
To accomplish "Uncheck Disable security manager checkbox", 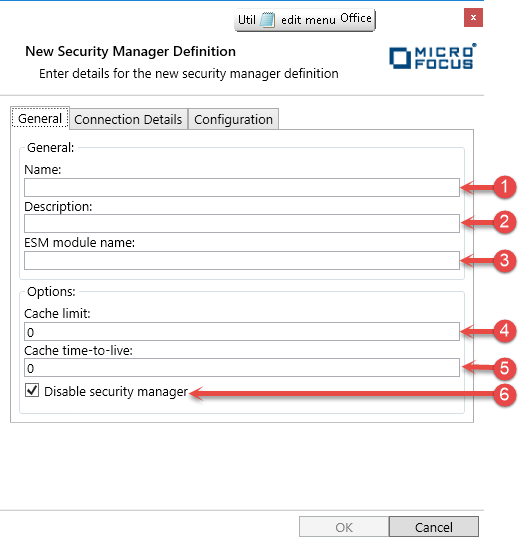I will (x=32, y=391).
